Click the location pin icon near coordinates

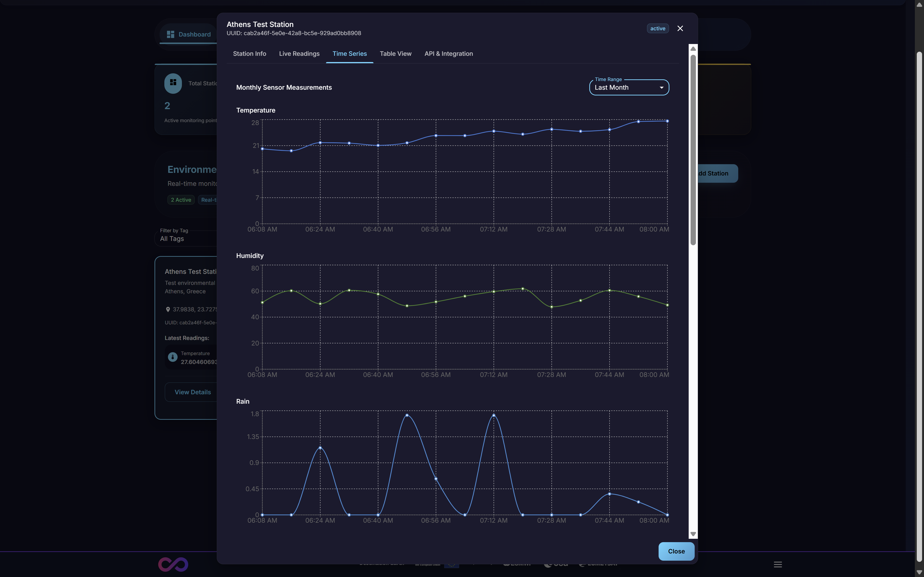click(x=168, y=309)
